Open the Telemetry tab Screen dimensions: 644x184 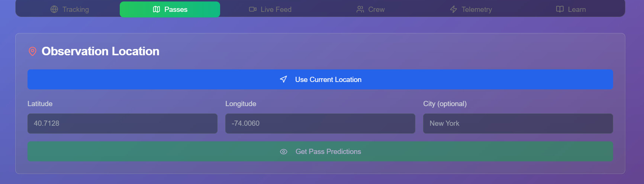click(x=471, y=9)
